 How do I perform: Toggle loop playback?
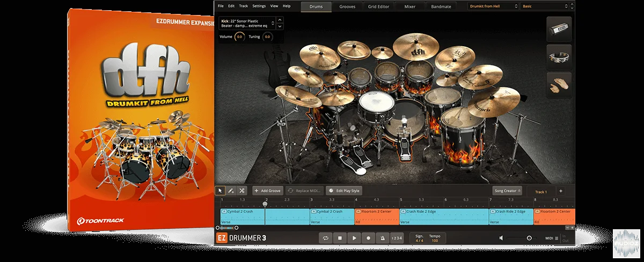pyautogui.click(x=325, y=237)
